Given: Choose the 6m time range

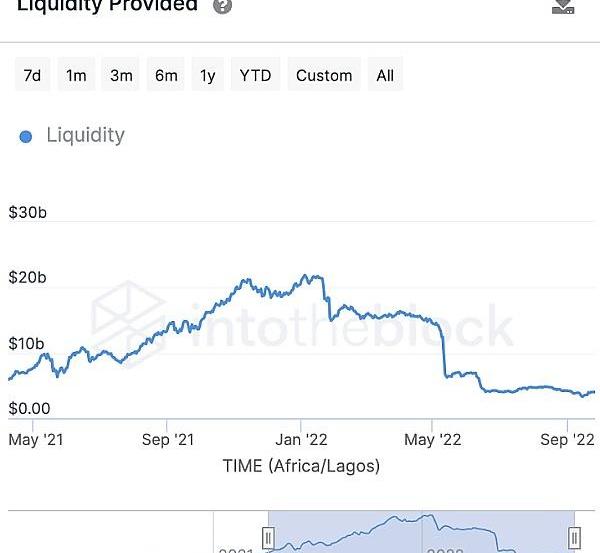Looking at the screenshot, I should [x=166, y=75].
